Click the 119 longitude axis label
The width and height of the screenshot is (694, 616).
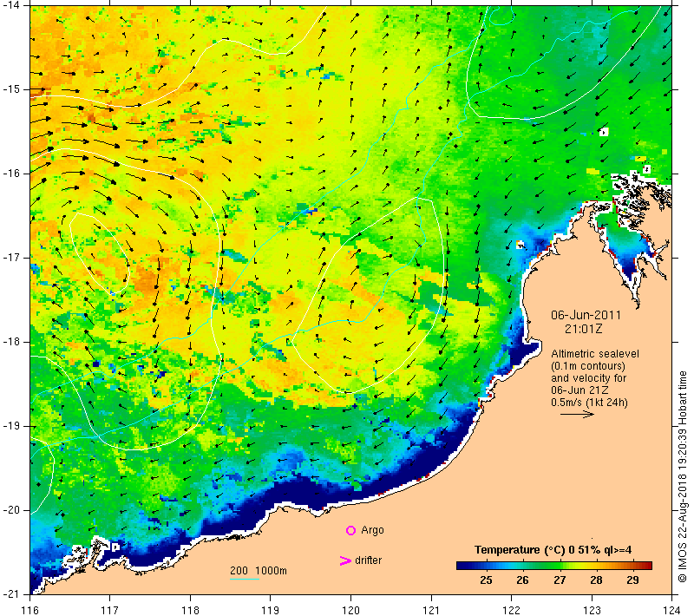point(271,610)
